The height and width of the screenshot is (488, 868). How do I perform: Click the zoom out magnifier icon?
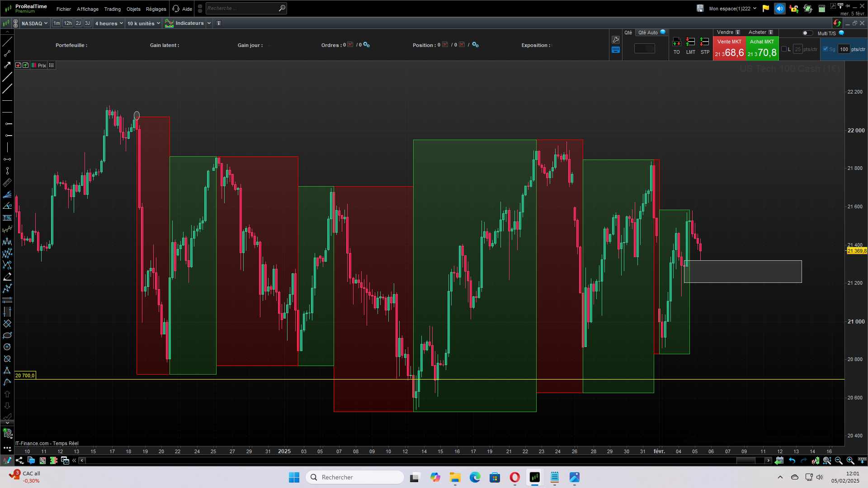click(839, 460)
